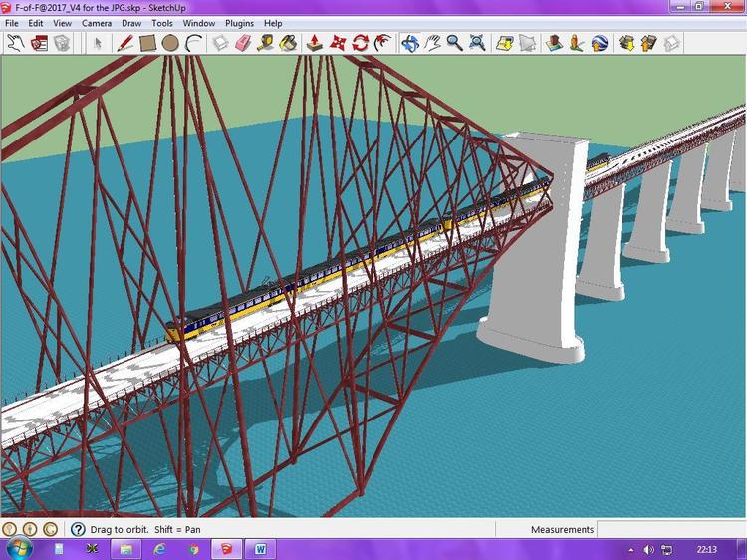Activate the Push/Pull tool
The height and width of the screenshot is (560, 747).
314,43
